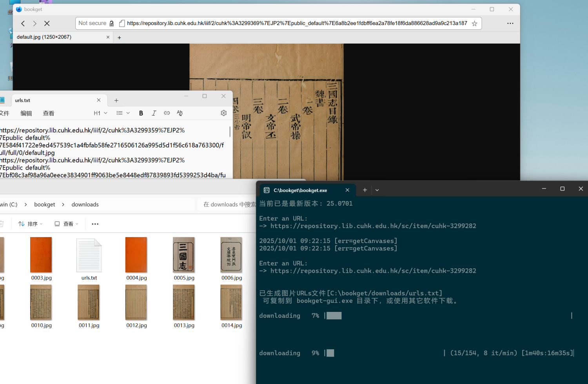Expand the list style dropdown
This screenshot has width=588, height=384.
[123, 113]
